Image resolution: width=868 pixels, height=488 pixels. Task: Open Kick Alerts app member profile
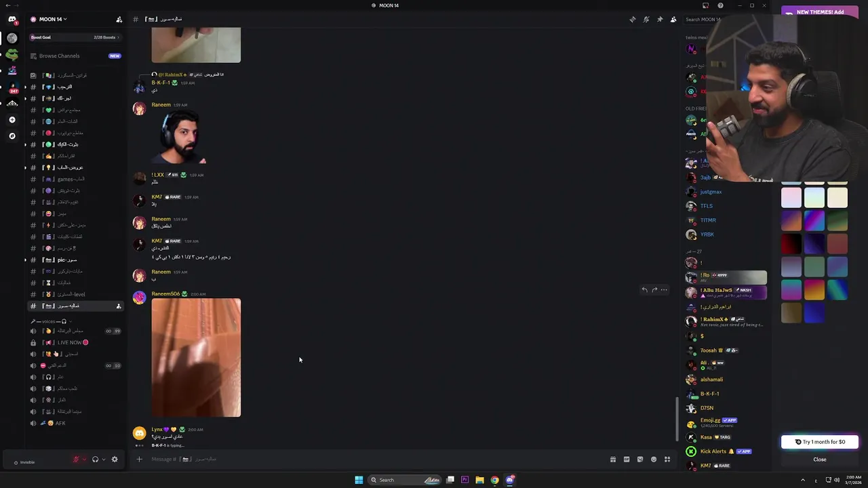(x=726, y=451)
